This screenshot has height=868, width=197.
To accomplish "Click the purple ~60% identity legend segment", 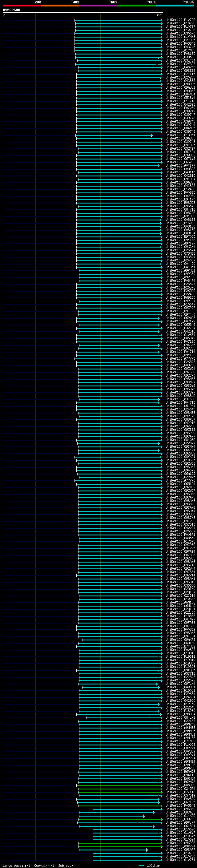I will (x=99, y=6).
